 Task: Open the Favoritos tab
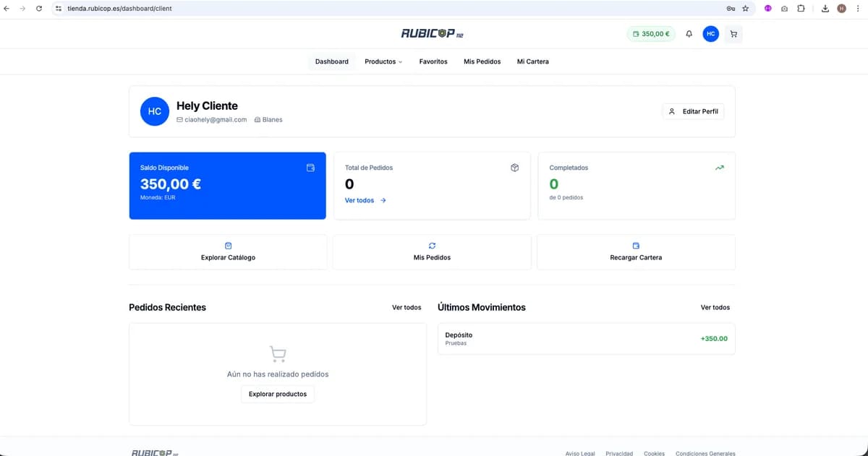[433, 61]
